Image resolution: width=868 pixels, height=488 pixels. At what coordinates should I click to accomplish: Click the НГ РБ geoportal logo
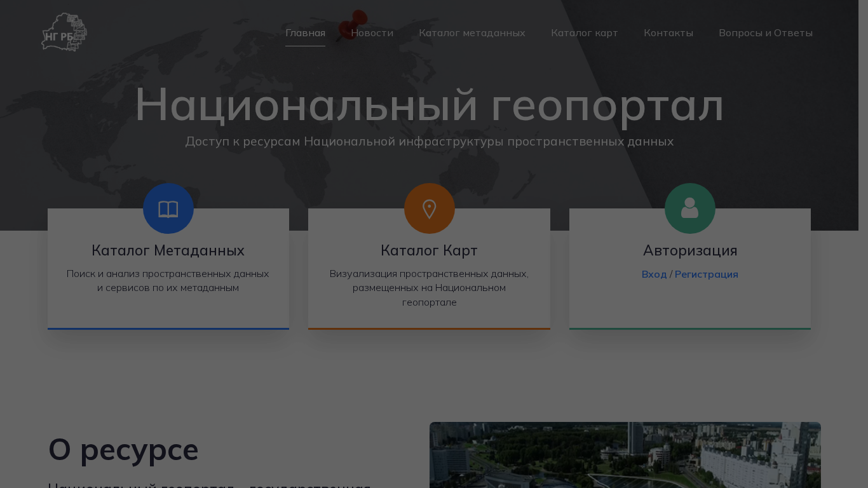point(64,32)
